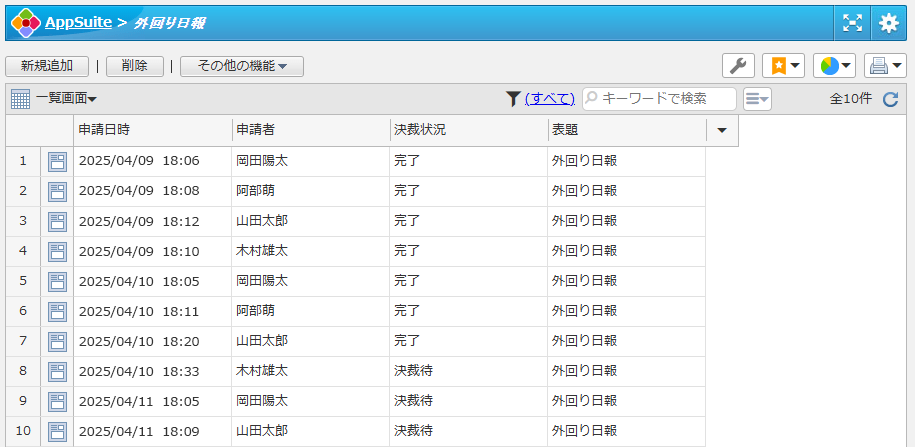
Task: Open the printer options dropdown
Action: [x=885, y=66]
